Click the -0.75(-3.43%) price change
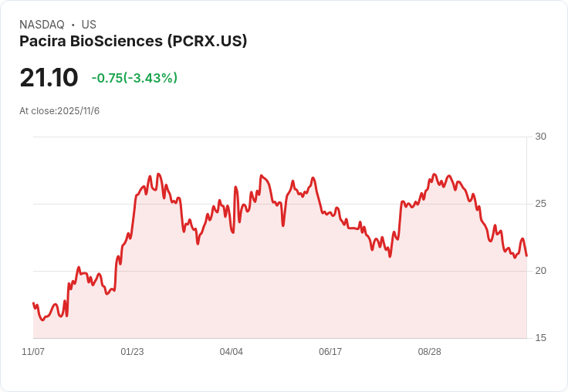The width and height of the screenshot is (568, 392). (x=134, y=78)
